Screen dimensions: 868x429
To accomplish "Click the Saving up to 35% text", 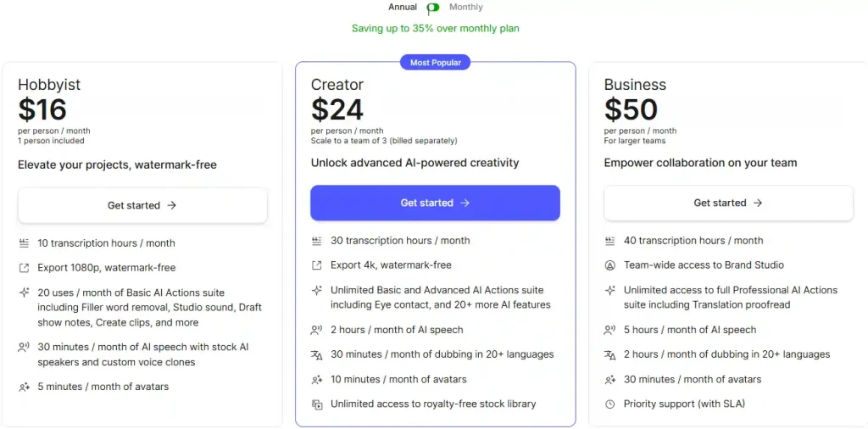I will coord(435,29).
